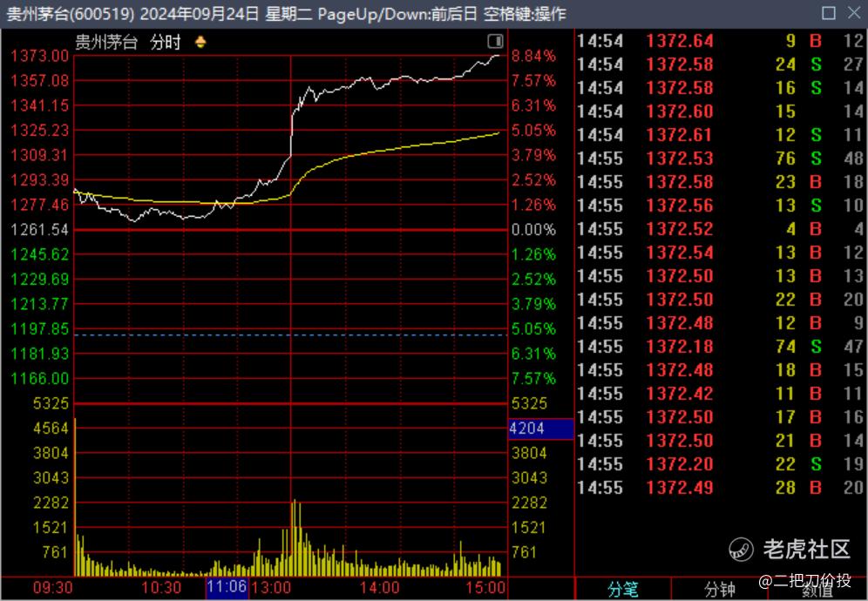Click the 1229.69 price axis label
The width and height of the screenshot is (868, 601).
pyautogui.click(x=40, y=279)
